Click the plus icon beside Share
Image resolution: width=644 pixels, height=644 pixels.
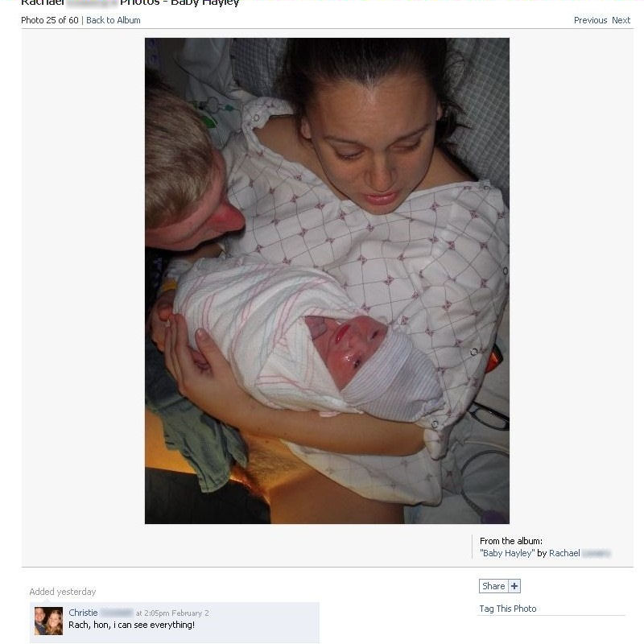tap(514, 586)
